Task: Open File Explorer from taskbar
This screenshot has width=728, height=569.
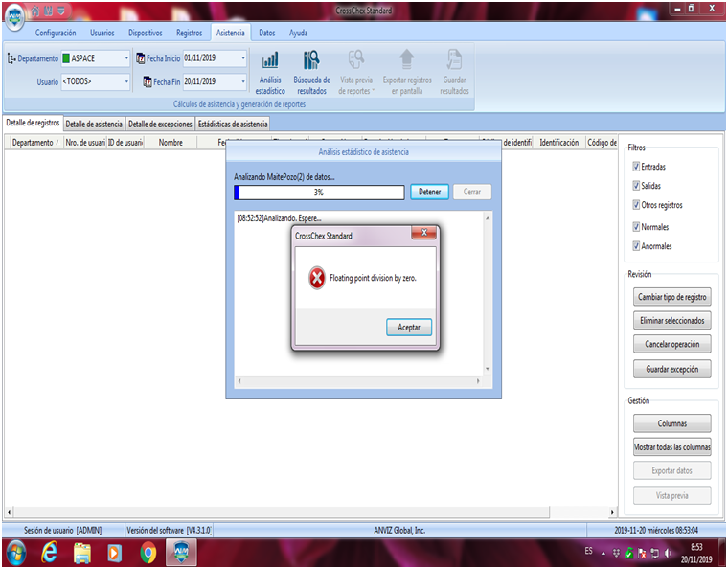Action: 82,554
